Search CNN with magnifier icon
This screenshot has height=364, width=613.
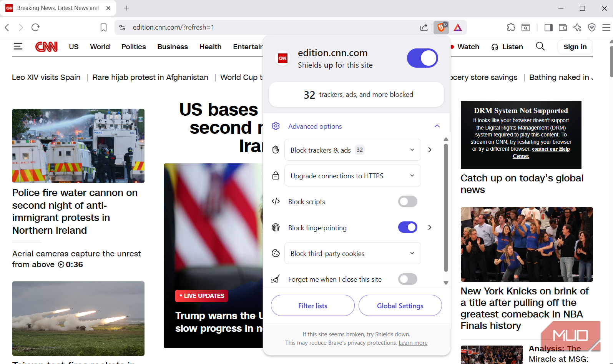(x=540, y=47)
